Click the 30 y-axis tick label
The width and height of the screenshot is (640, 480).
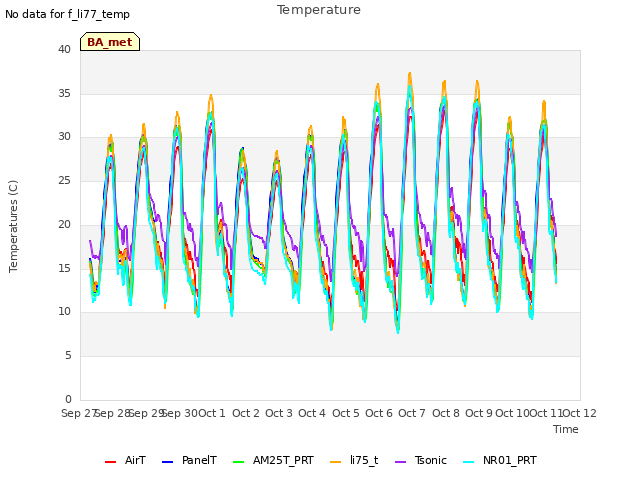[64, 137]
